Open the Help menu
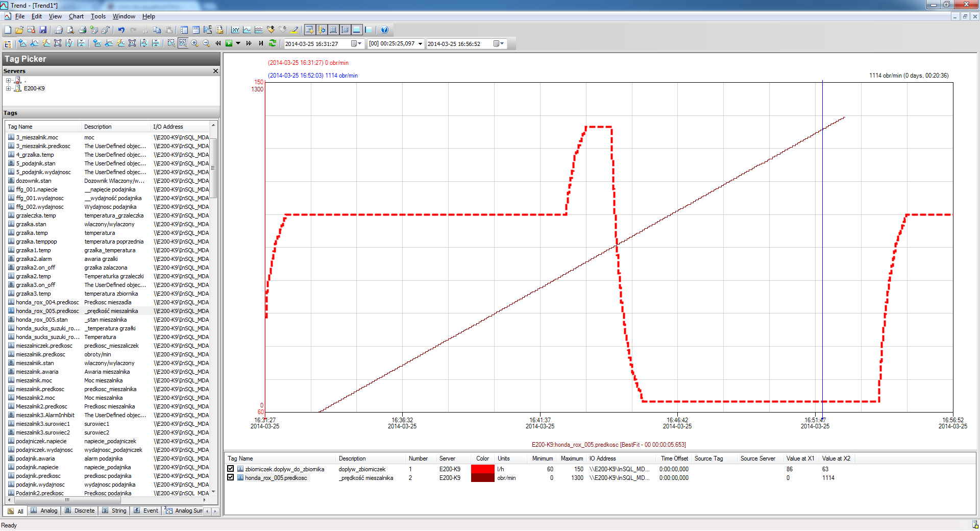The height and width of the screenshot is (531, 980). tap(149, 16)
